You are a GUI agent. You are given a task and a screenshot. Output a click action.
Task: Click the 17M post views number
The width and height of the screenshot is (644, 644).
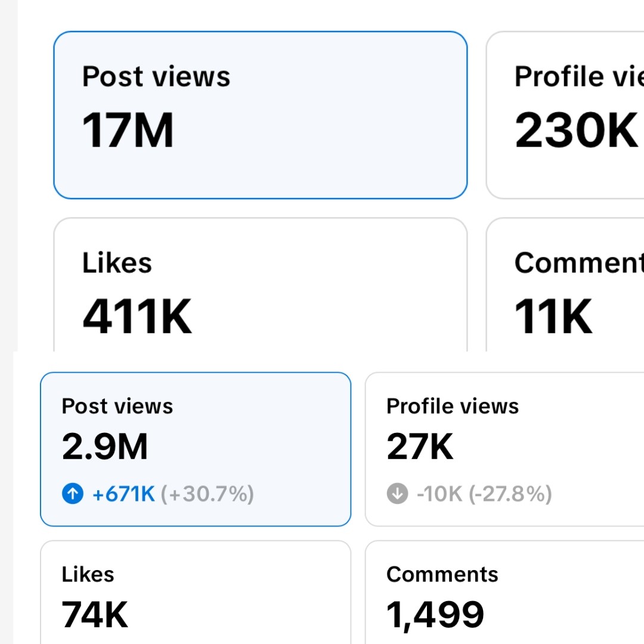pos(128,130)
